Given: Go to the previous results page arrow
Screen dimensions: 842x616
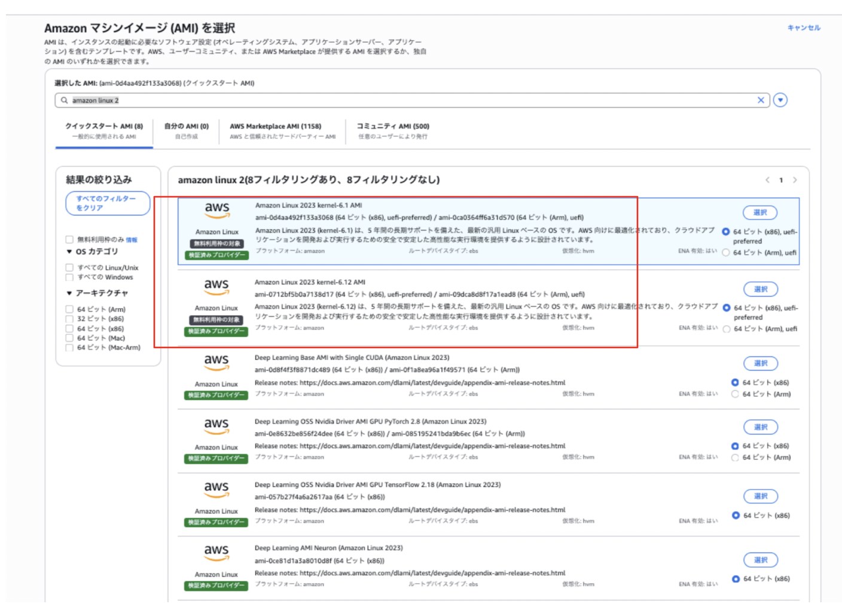Looking at the screenshot, I should click(767, 180).
